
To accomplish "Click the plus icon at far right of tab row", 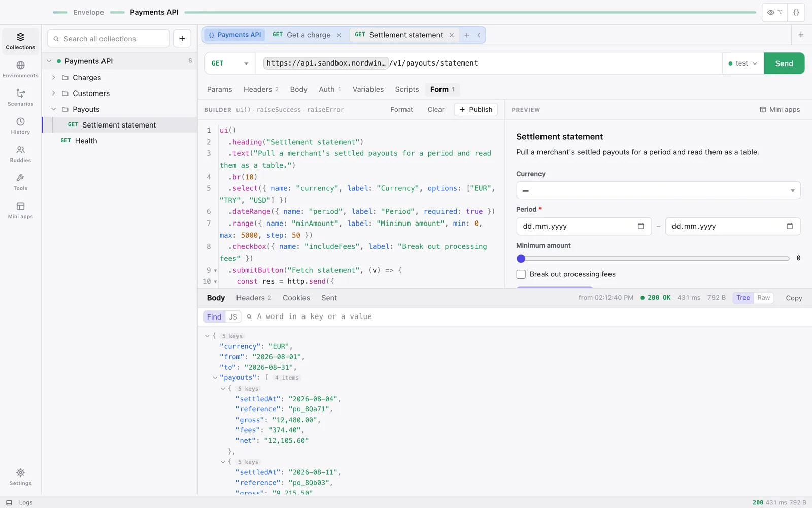I will tap(801, 35).
